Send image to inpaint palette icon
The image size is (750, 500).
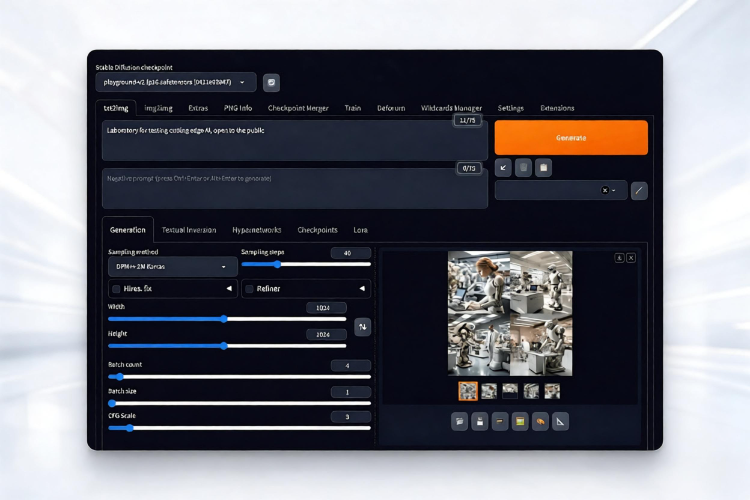(x=540, y=422)
